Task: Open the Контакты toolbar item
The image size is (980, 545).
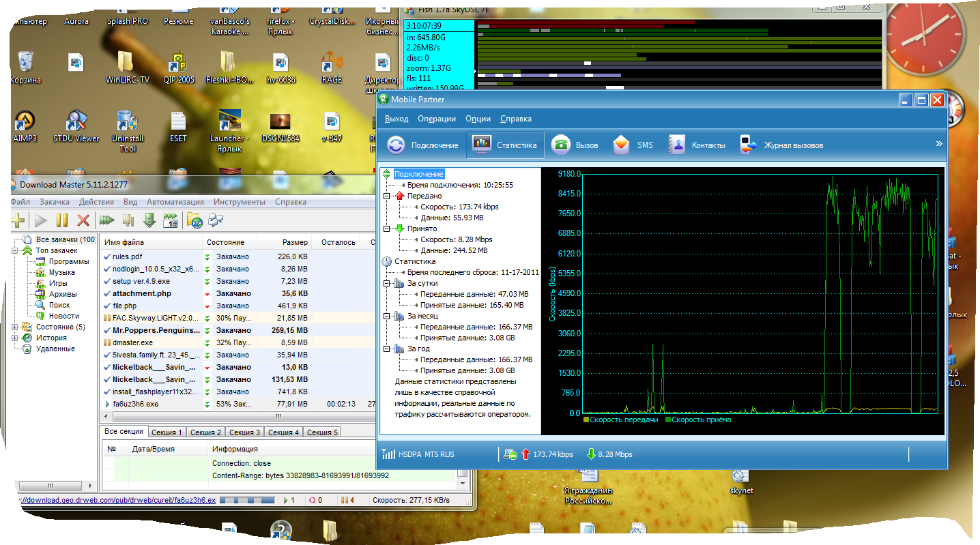Action: (696, 145)
